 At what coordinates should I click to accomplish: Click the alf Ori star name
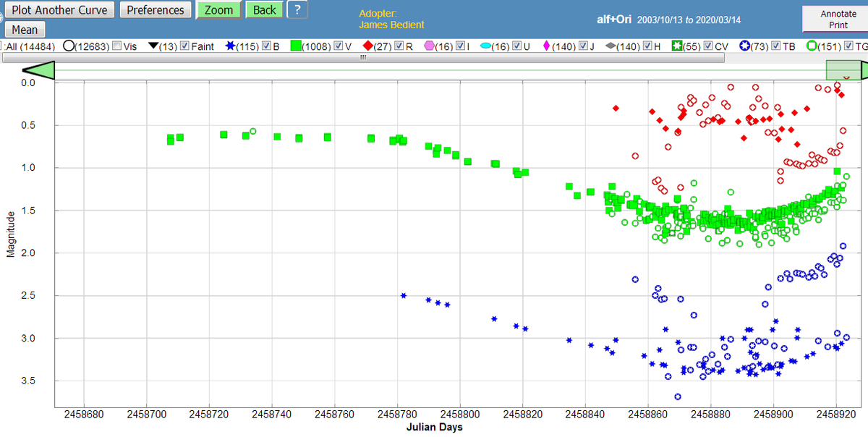(x=615, y=19)
